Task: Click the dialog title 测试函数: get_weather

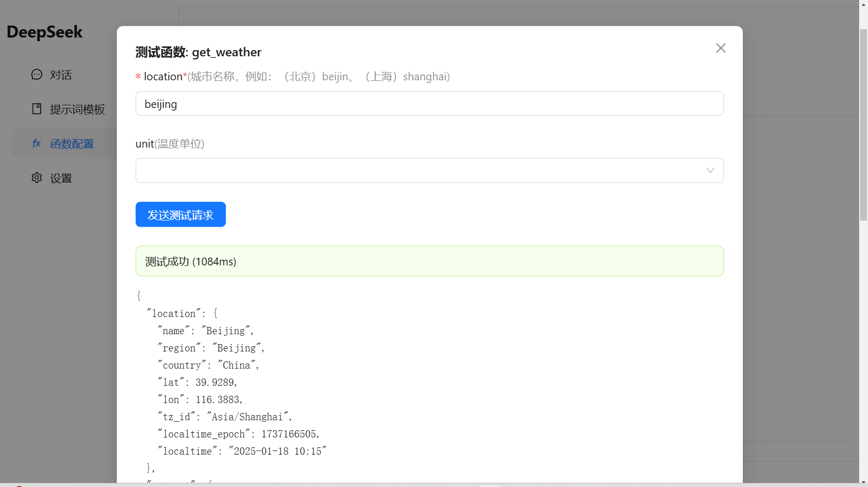Action: [198, 52]
